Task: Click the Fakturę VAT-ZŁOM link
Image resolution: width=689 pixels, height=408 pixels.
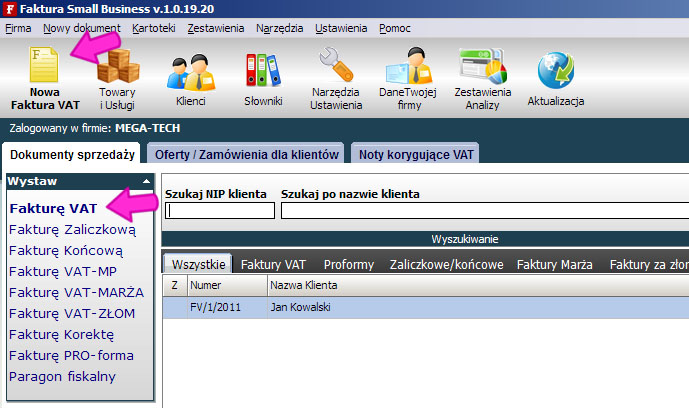Action: [72, 314]
